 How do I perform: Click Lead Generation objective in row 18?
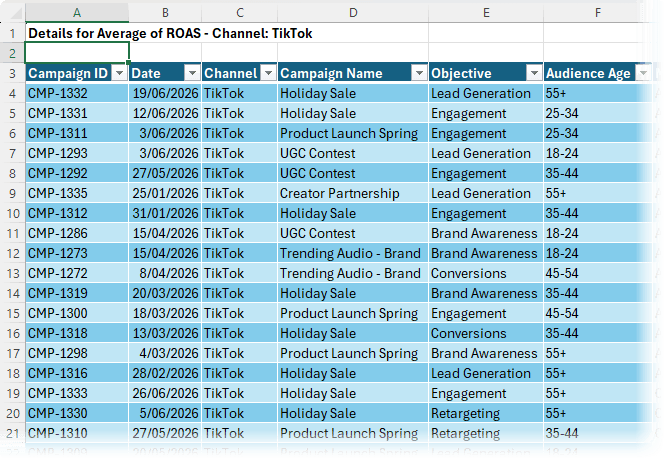(486, 373)
